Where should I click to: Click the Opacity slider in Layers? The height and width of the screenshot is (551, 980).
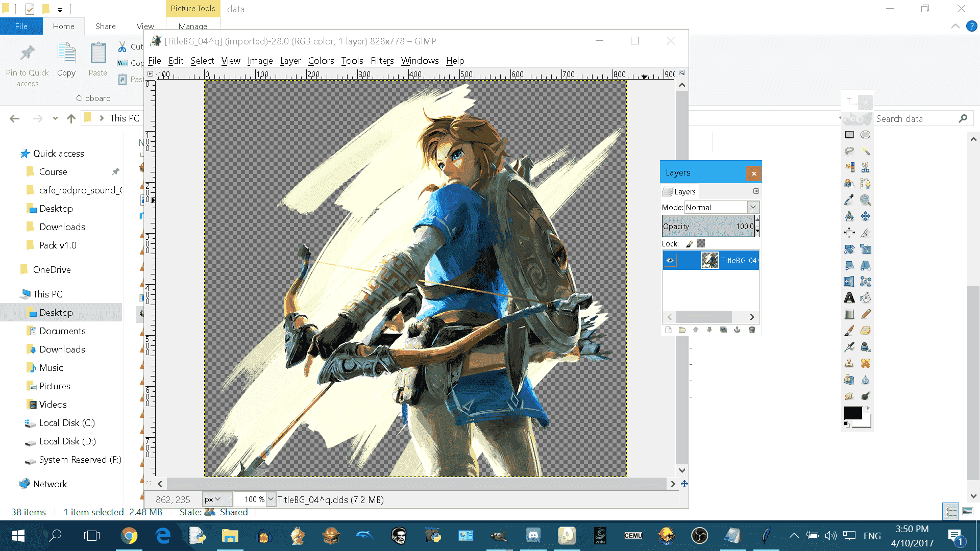[708, 226]
